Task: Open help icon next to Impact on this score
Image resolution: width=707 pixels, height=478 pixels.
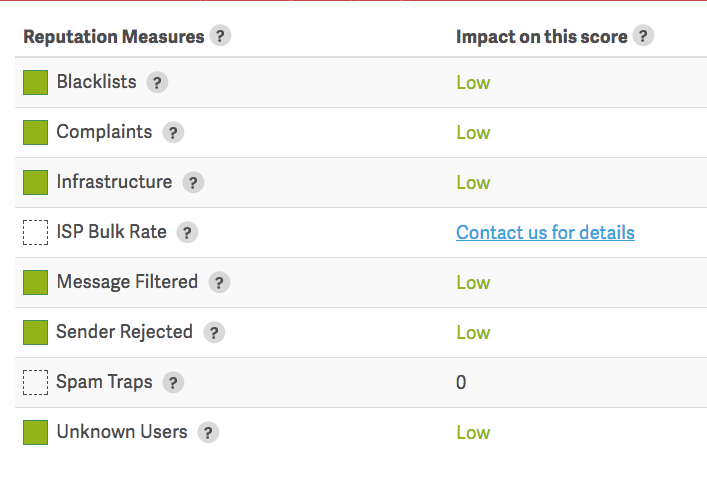Action: (643, 36)
